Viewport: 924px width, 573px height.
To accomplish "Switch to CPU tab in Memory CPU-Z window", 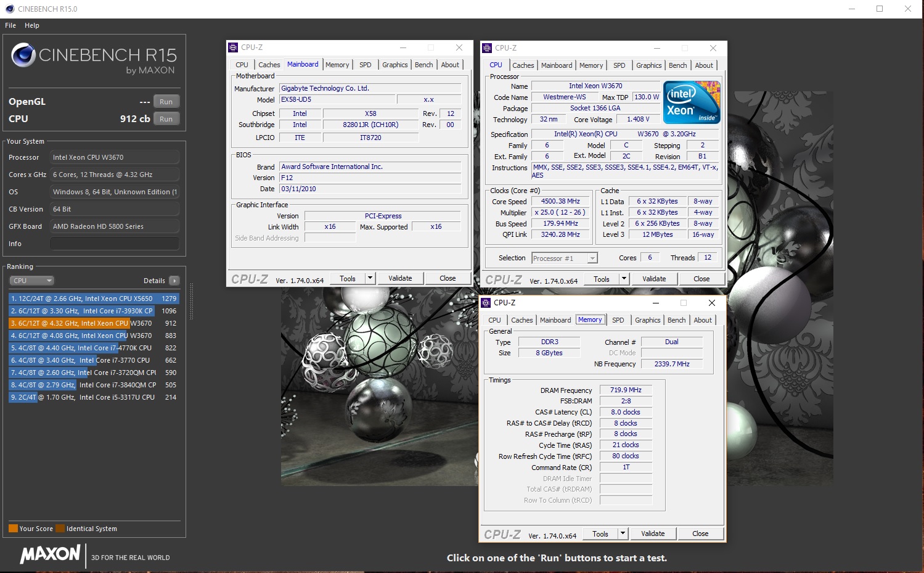I will (495, 320).
